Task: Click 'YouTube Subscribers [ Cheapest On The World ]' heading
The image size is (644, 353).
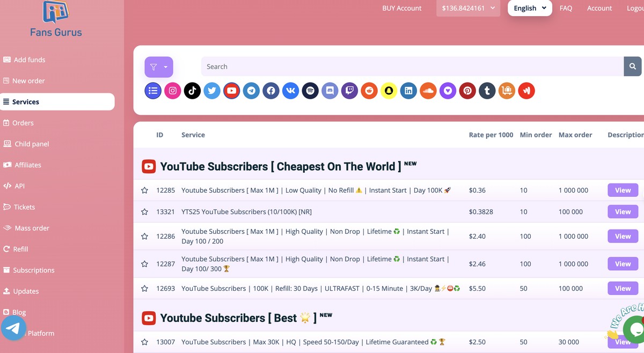Action: [x=280, y=166]
